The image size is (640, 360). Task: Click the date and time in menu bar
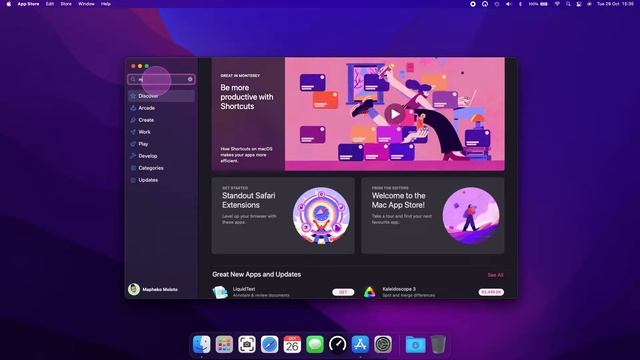616,4
